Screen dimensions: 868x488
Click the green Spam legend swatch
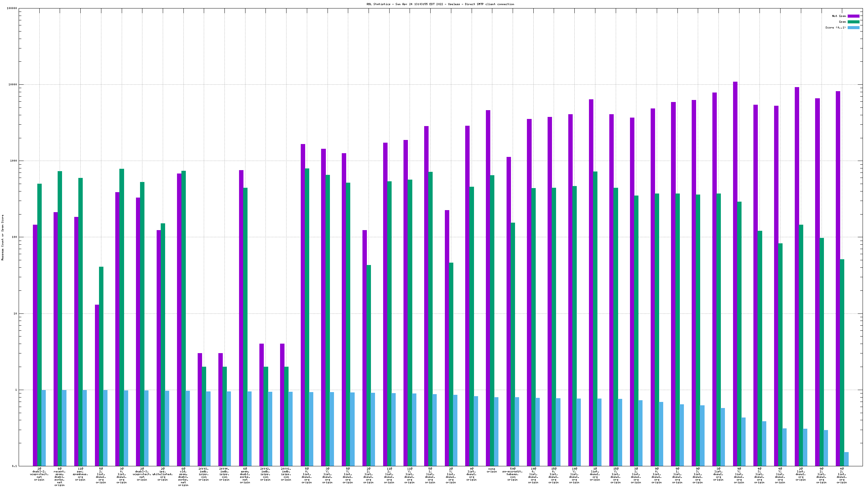pyautogui.click(x=853, y=22)
